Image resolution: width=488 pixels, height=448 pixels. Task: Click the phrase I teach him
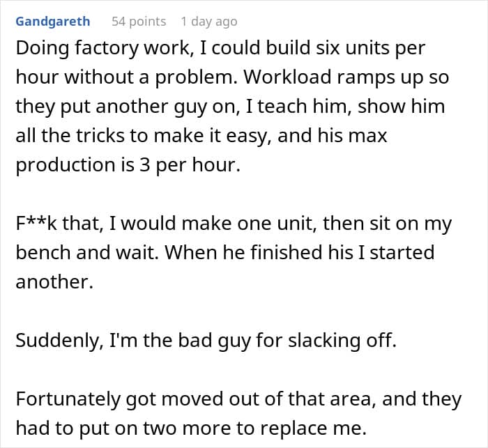298,107
